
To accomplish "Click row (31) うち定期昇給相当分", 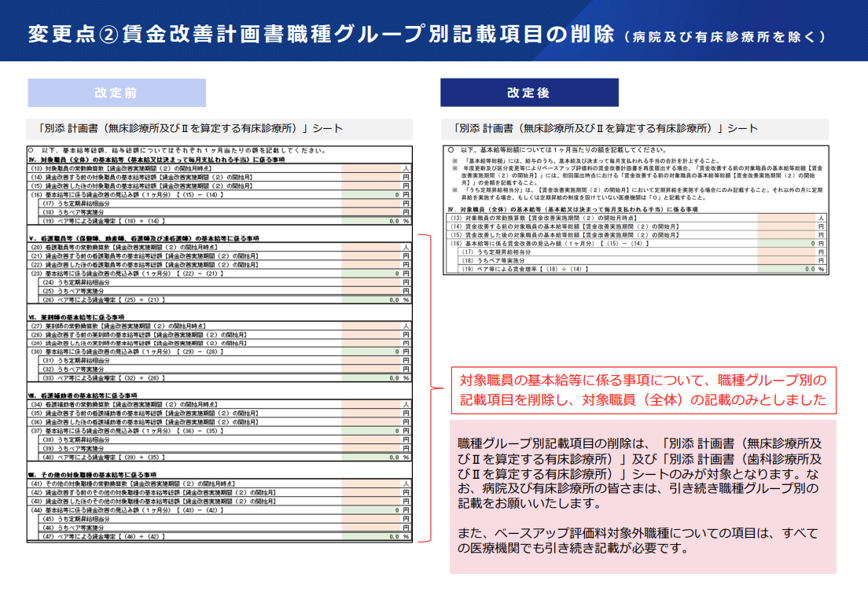I will click(x=226, y=361).
